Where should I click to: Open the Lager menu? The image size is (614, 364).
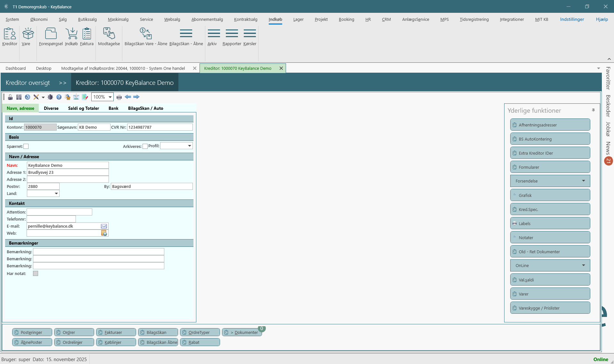[x=298, y=19]
